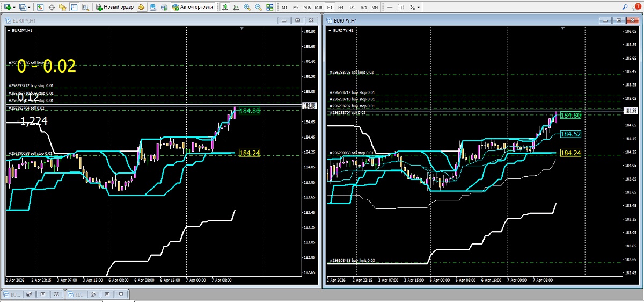Open the account options person icon
This screenshot has height=302, width=644.
click(x=153, y=8)
